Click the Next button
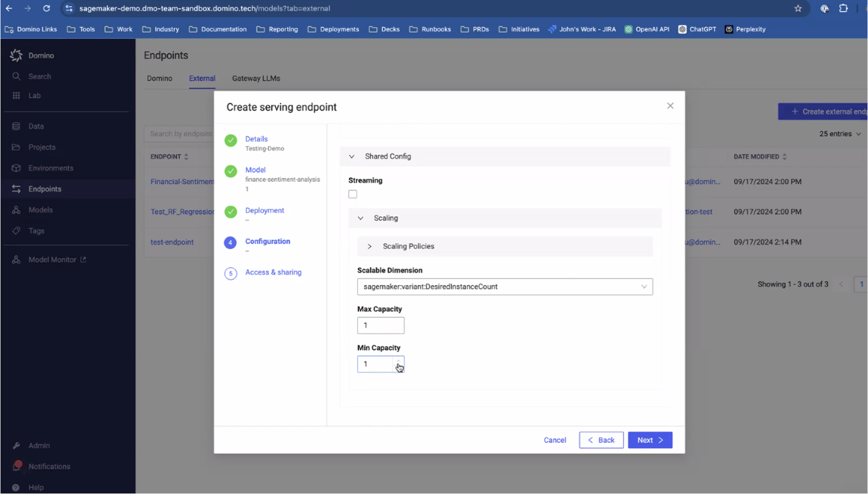This screenshot has height=494, width=868. point(650,440)
